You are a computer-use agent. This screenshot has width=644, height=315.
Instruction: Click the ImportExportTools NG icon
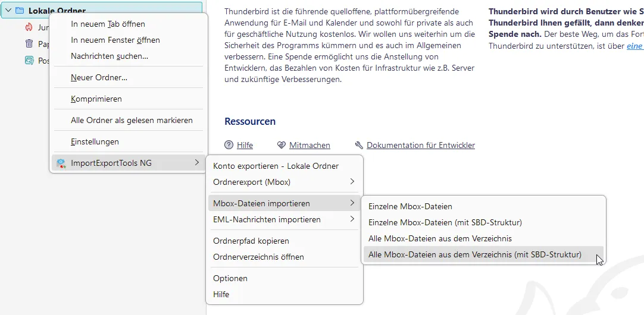61,163
